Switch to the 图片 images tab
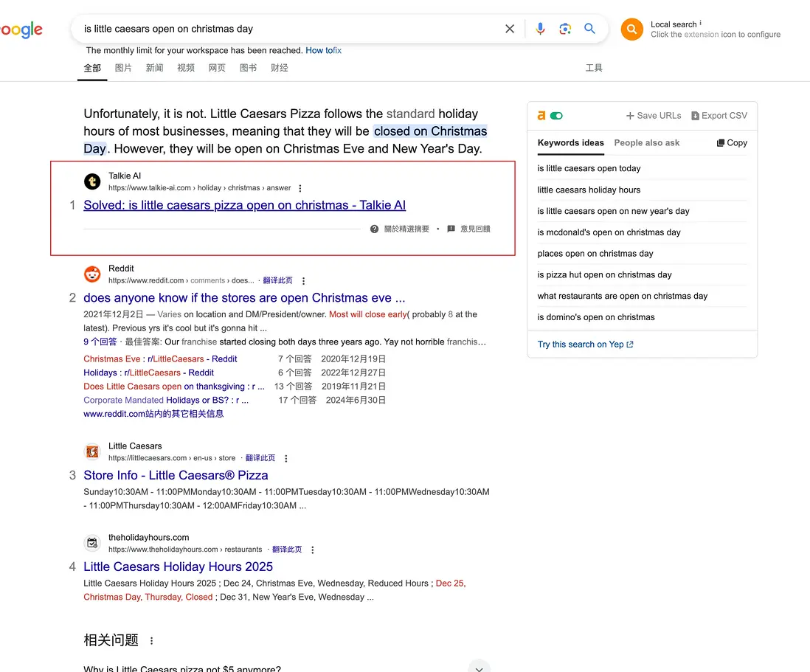This screenshot has width=810, height=672. [x=123, y=68]
